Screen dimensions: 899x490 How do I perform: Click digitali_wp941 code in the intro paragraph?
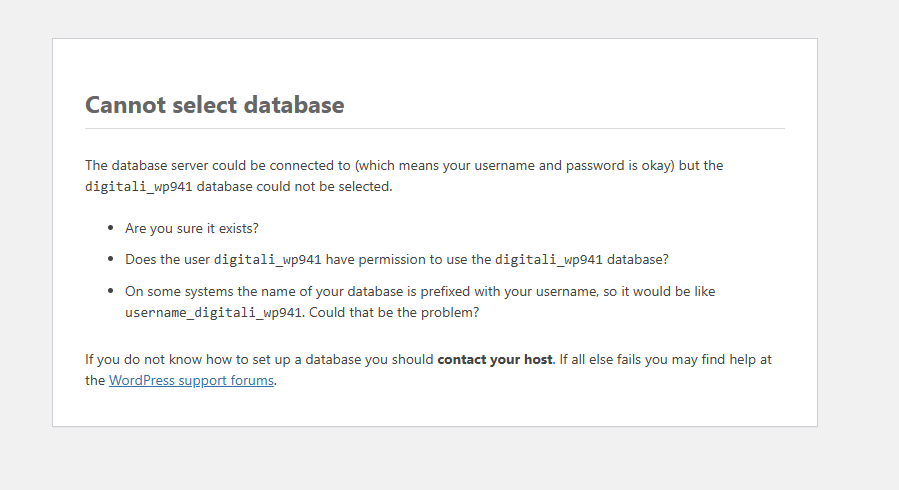[x=138, y=187]
